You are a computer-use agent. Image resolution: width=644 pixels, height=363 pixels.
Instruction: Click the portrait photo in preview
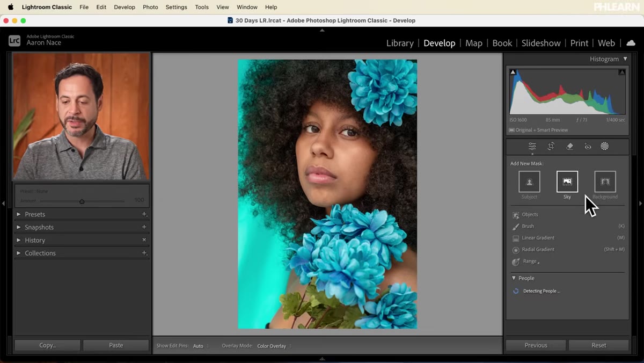[x=327, y=194]
